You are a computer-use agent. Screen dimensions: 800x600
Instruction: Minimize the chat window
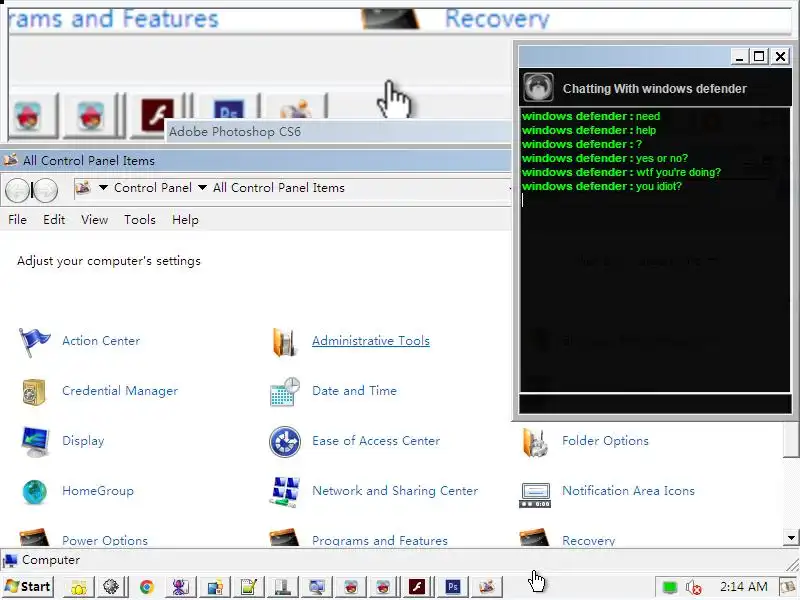(x=739, y=56)
